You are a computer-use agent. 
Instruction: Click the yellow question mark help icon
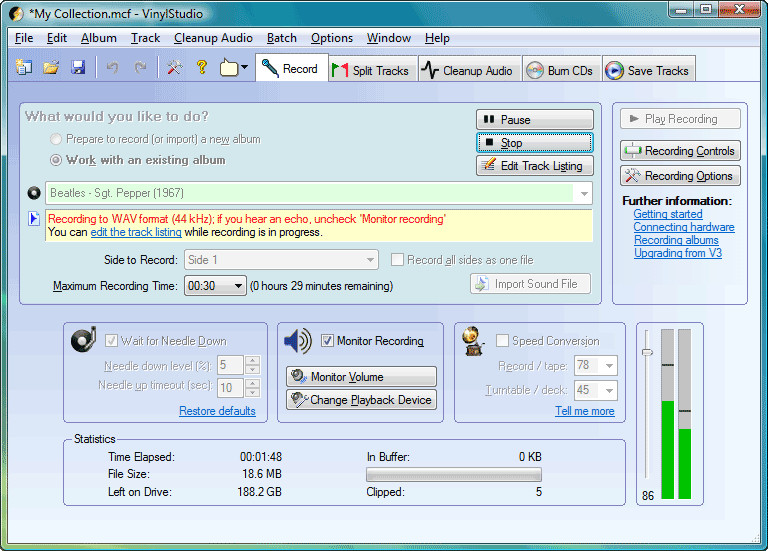pos(202,67)
